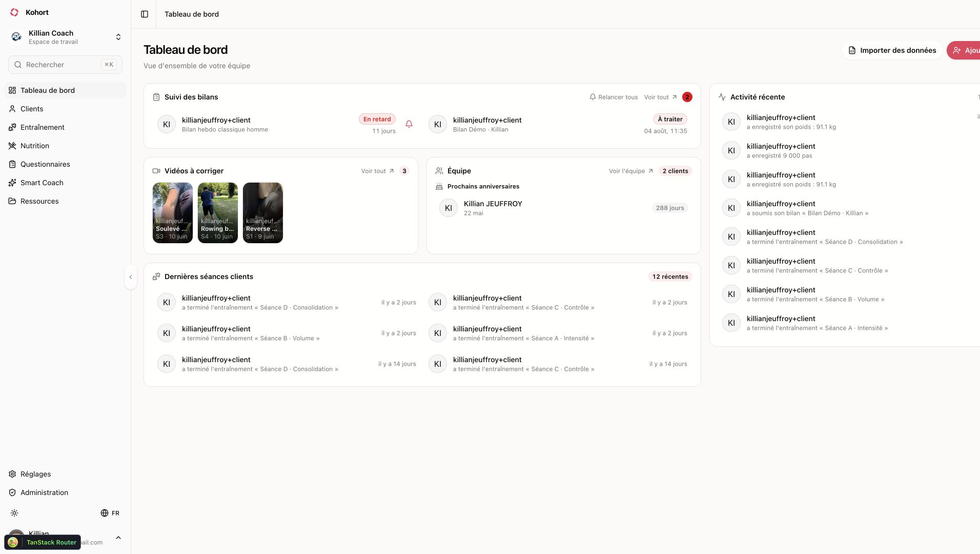Screen dimensions: 980x554
Task: Click the birthday cake icon by Prochains anniversaires
Action: (439, 186)
